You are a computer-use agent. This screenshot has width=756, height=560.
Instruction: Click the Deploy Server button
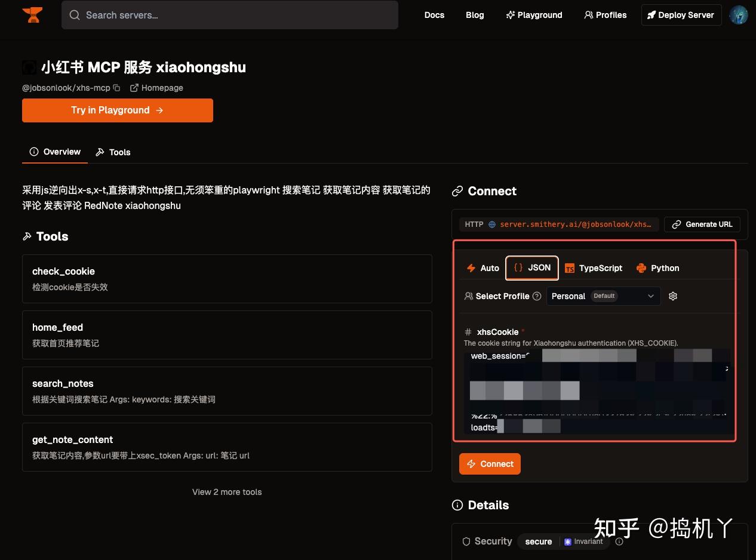tap(681, 15)
